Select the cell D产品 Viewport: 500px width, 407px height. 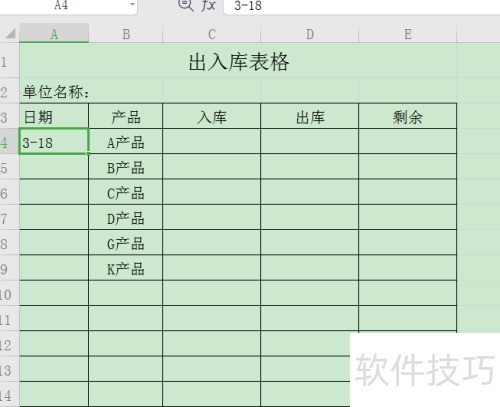point(126,218)
